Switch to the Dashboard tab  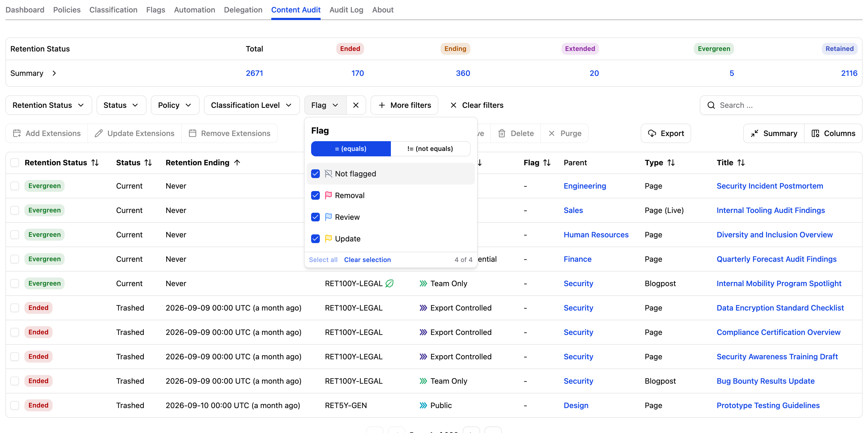pyautogui.click(x=25, y=10)
